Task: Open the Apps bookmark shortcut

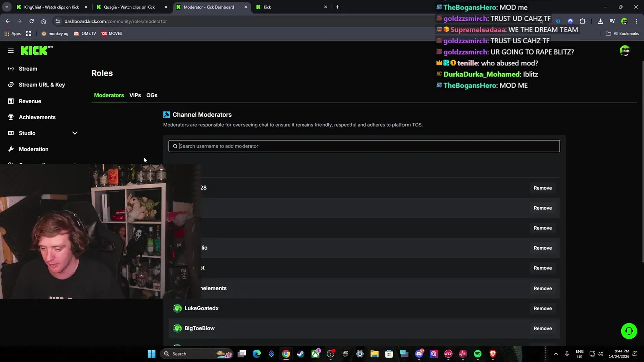Action: coord(13,33)
